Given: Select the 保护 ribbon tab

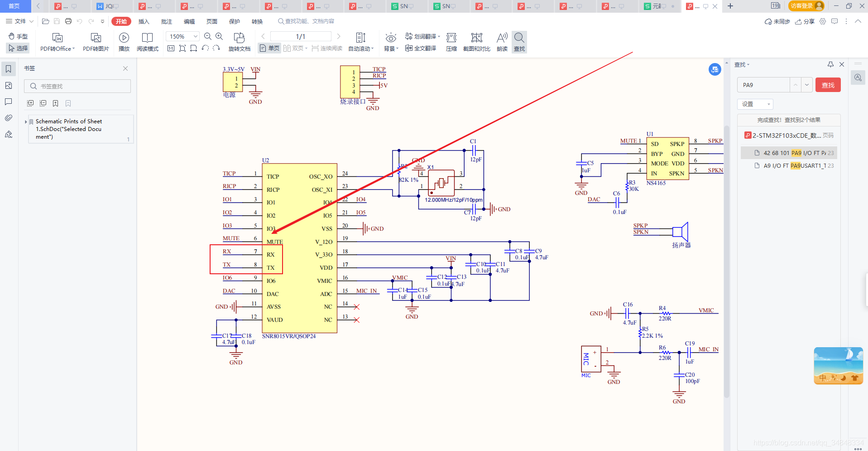Looking at the screenshot, I should pyautogui.click(x=235, y=21).
